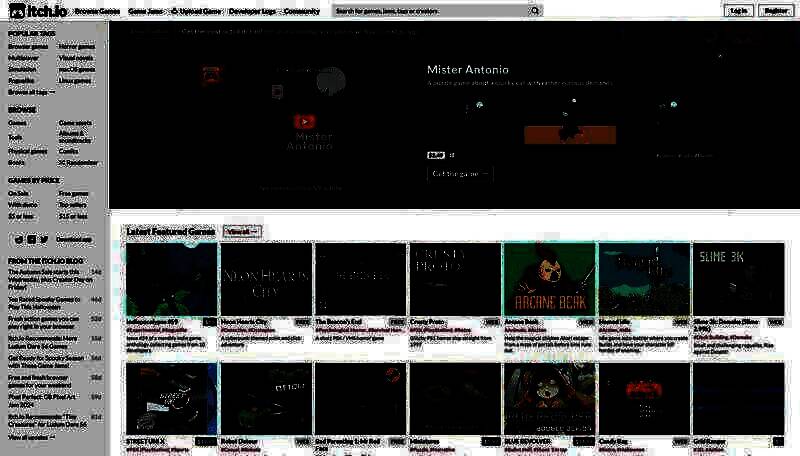Open Developer Logs in top navigation
Viewport: 800px width, 456px height.
tap(253, 11)
